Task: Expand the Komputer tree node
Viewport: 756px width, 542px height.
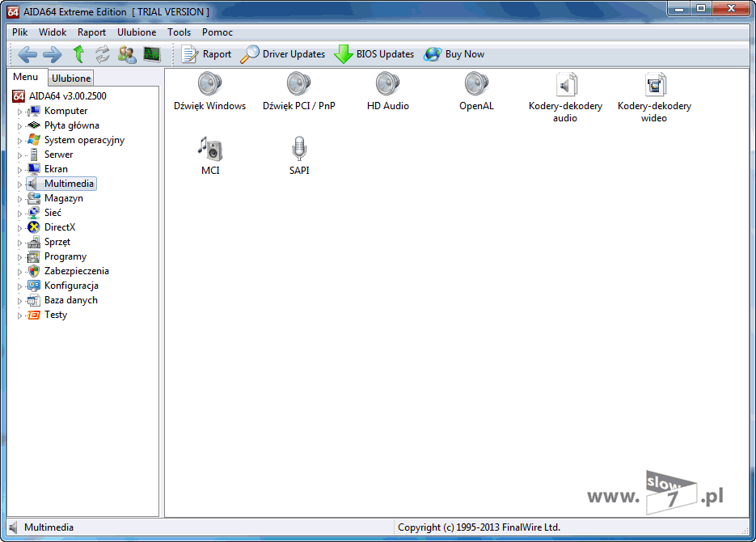Action: click(19, 112)
